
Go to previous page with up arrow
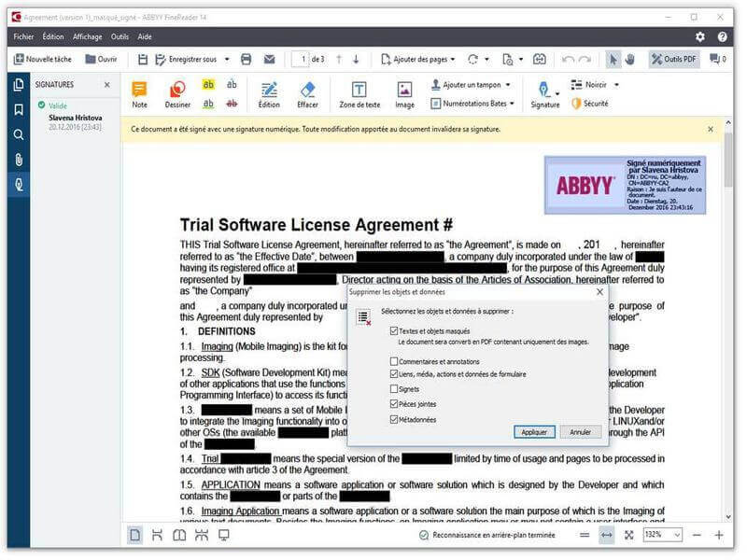(x=339, y=59)
